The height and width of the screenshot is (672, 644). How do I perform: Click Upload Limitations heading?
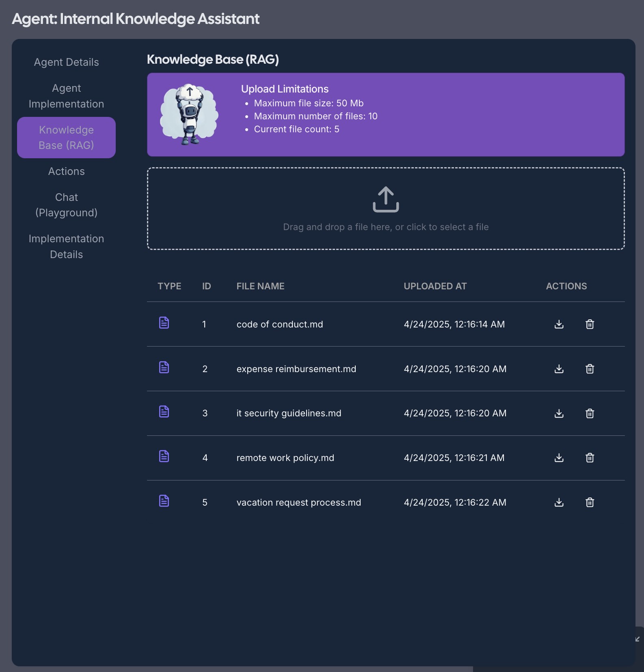(285, 89)
